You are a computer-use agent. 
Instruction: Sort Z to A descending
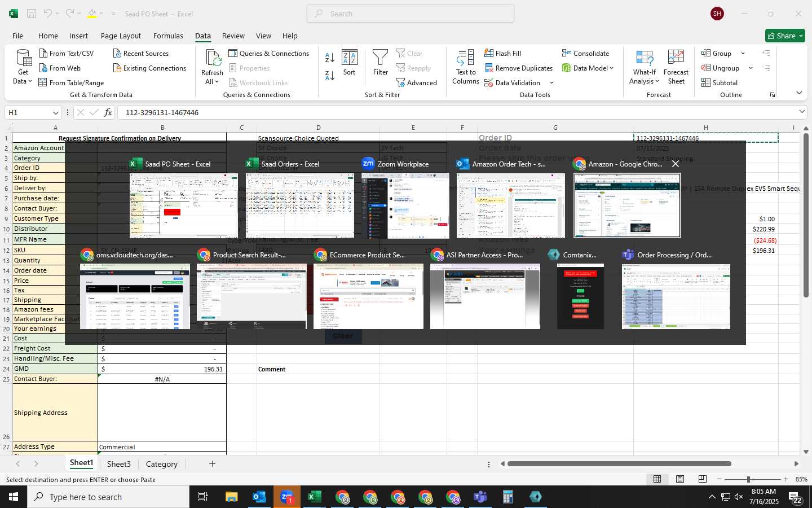[x=330, y=76]
